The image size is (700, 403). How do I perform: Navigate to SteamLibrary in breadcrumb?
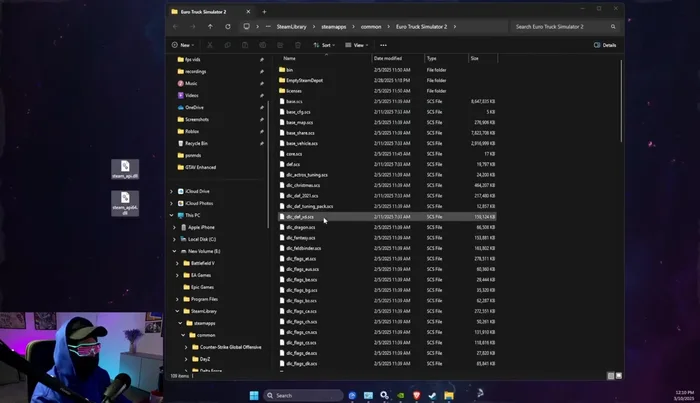tap(292, 27)
